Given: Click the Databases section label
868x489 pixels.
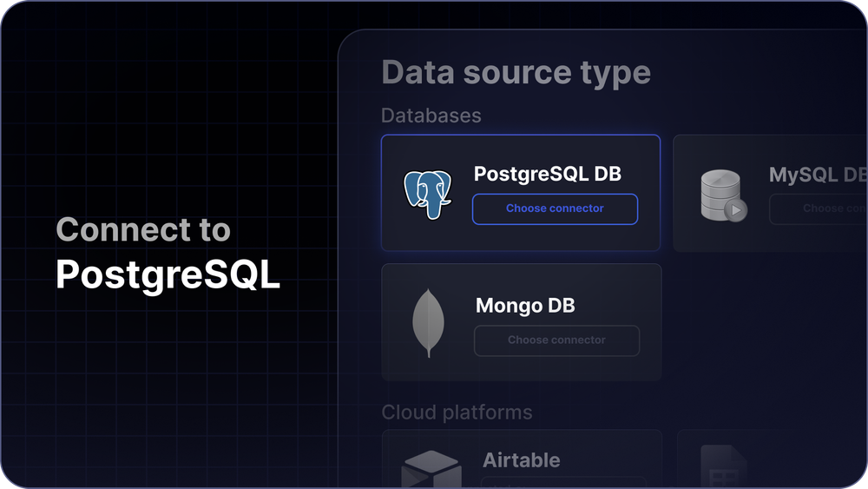Looking at the screenshot, I should coord(431,116).
